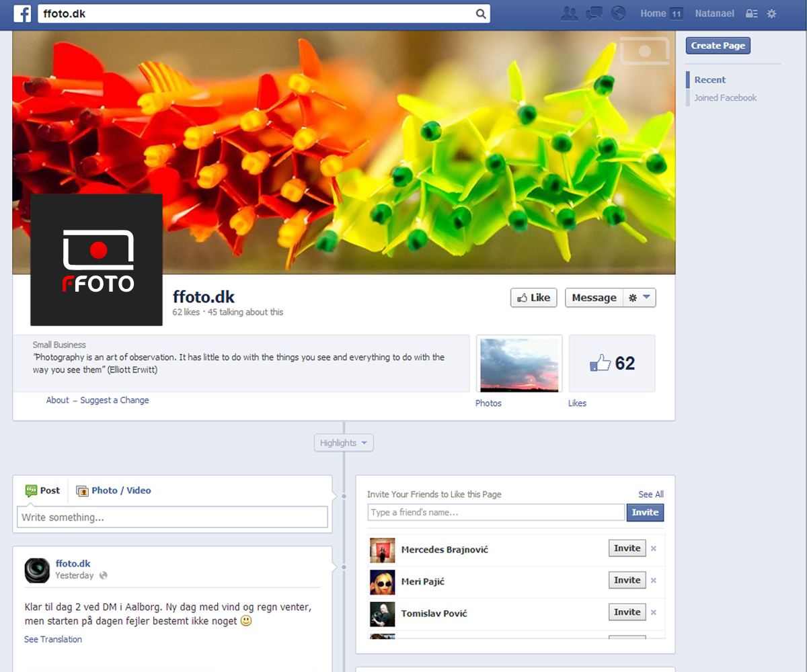The image size is (807, 672).
Task: Invite Tomislav Pović
Action: click(627, 612)
